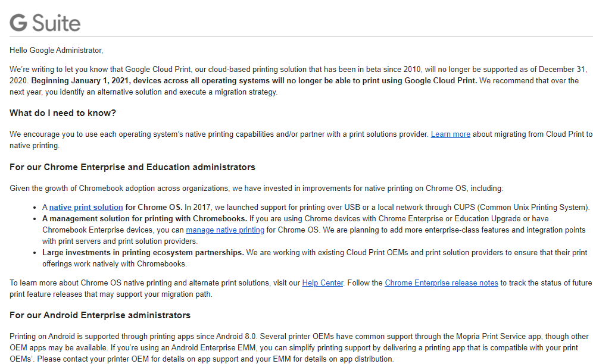Select the heading "What do I need to know?"
Viewport: 593px width, 364px height.
point(63,113)
